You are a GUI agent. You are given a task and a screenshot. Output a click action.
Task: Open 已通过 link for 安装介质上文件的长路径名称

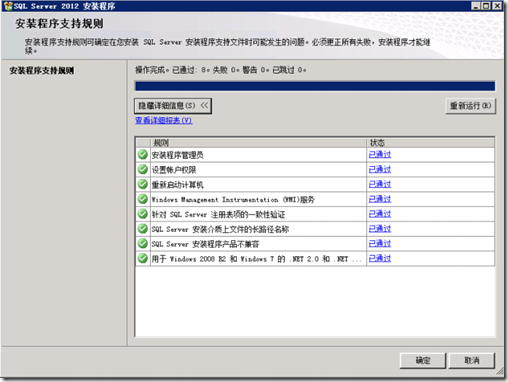pos(380,229)
